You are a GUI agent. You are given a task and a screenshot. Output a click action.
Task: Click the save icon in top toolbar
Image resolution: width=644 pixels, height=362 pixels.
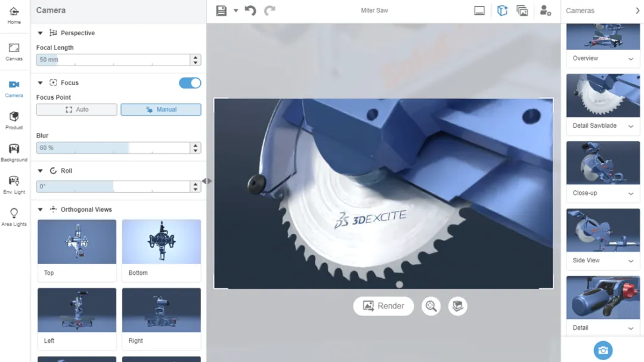(x=221, y=11)
